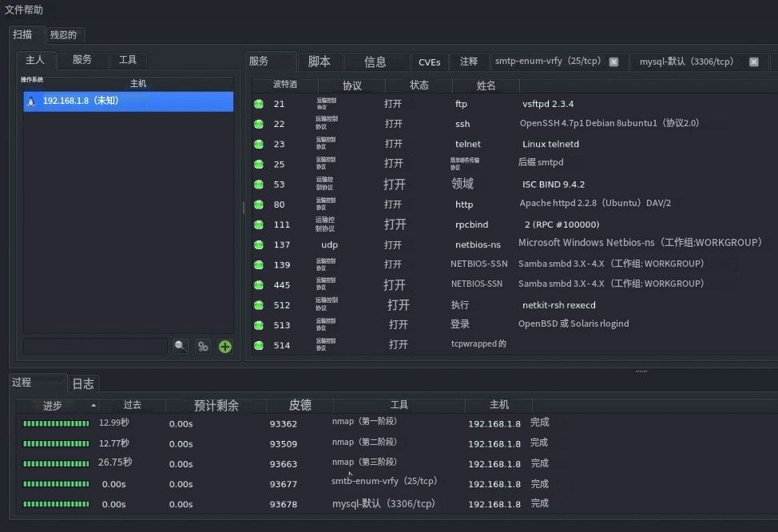This screenshot has width=778, height=532.
Task: Click the progress bar of the first nmap stage
Action: [x=55, y=422]
